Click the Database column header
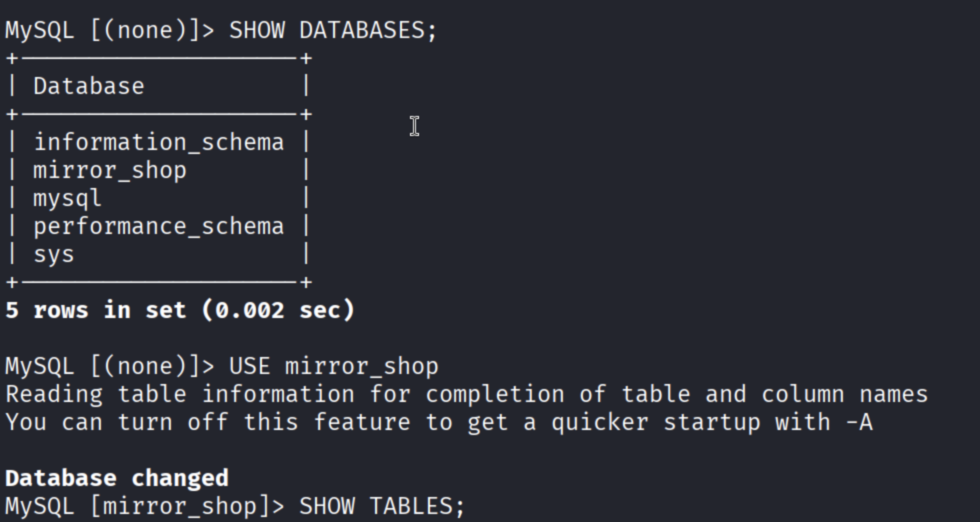 tap(89, 86)
